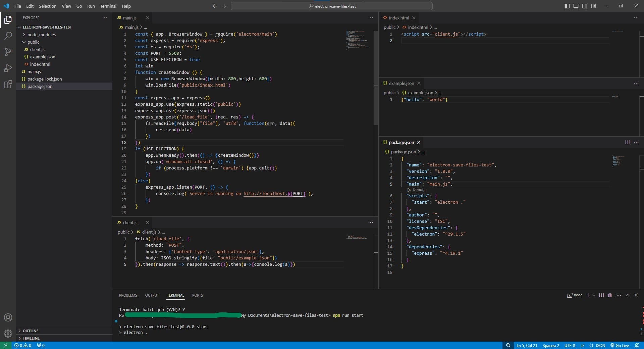Click the Debug codelens in package.json

(416, 190)
